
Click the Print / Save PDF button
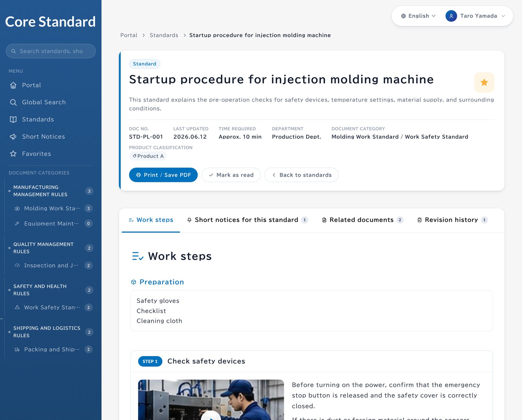pos(163,175)
